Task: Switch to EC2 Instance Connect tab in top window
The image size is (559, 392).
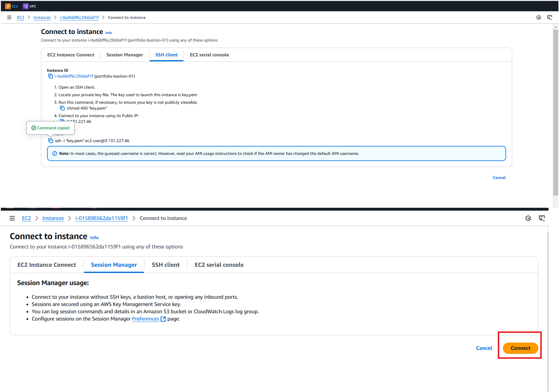Action: [71, 55]
